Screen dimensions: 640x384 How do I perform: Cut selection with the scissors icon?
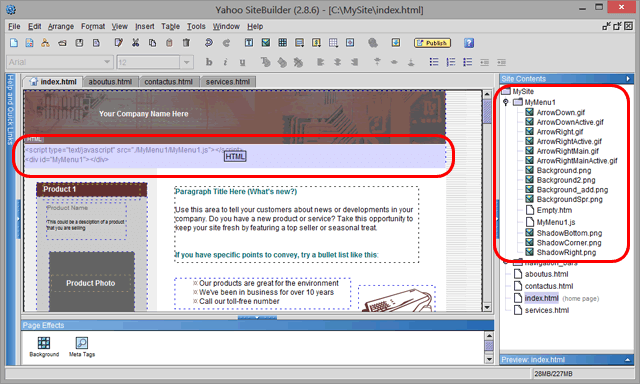[x=136, y=43]
